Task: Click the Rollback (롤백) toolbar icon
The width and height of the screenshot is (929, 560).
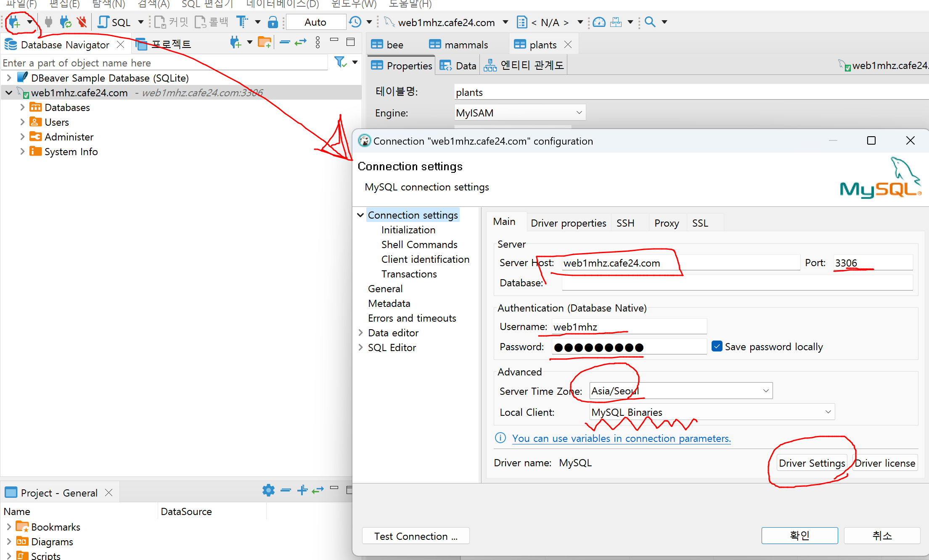Action: (x=212, y=22)
